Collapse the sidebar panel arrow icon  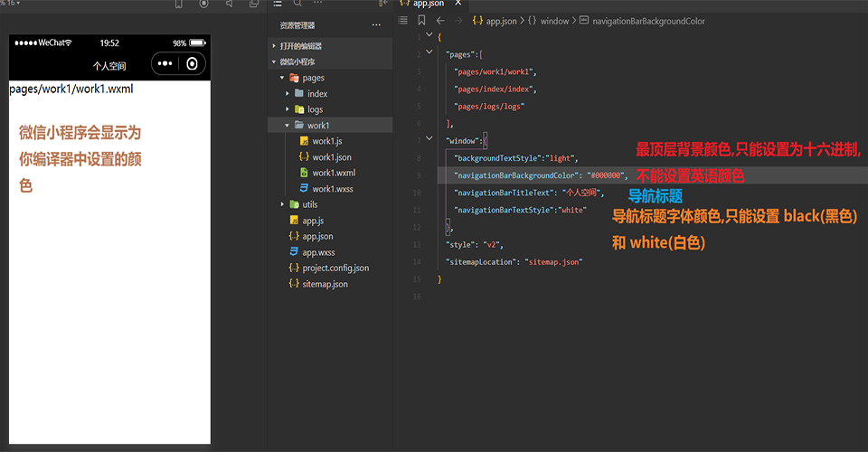pyautogui.click(x=383, y=4)
